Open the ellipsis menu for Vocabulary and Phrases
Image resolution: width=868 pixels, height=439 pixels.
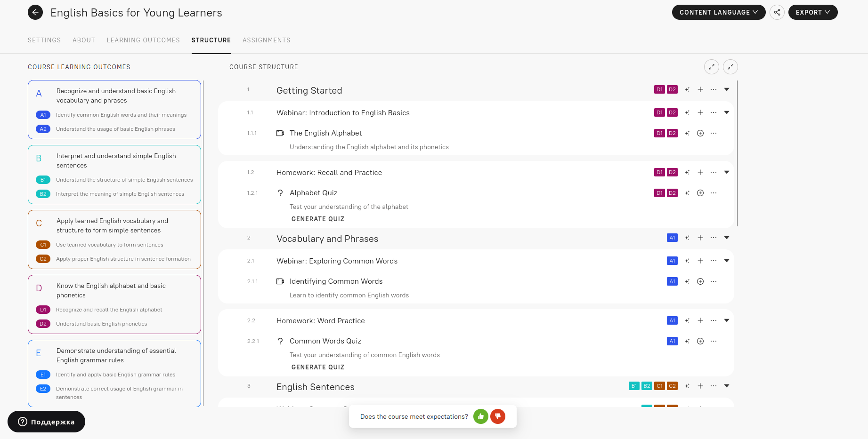click(x=713, y=238)
